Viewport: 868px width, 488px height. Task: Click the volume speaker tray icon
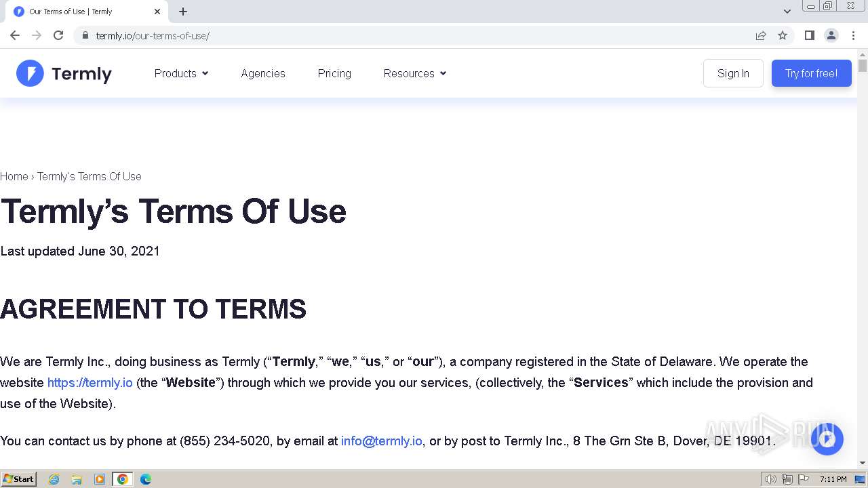[x=771, y=479]
